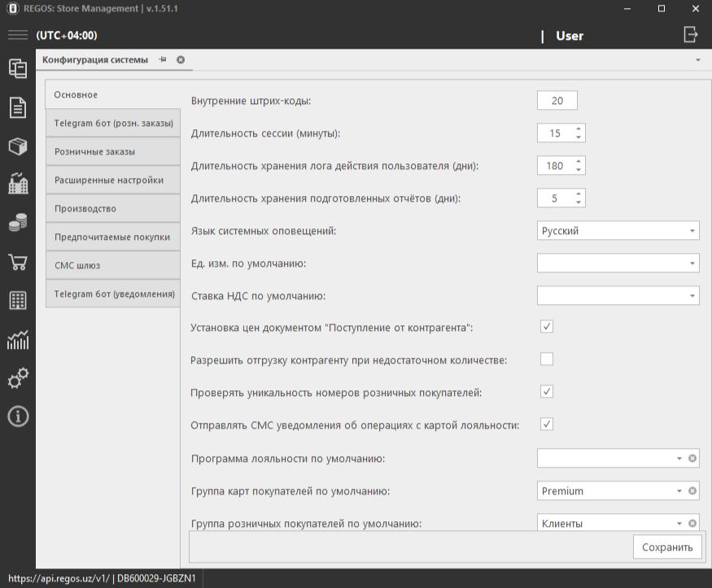Open the hamburger menu in the top bar
The width and height of the screenshot is (712, 588).
(17, 35)
